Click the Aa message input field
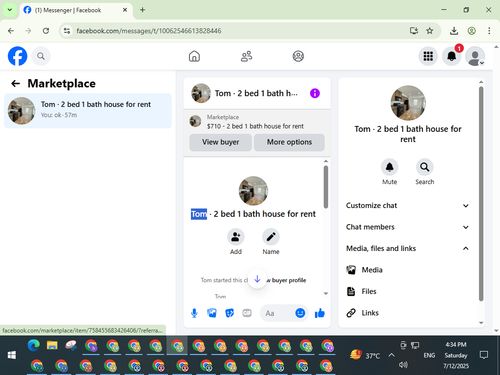This screenshot has width=500, height=375. tap(278, 313)
